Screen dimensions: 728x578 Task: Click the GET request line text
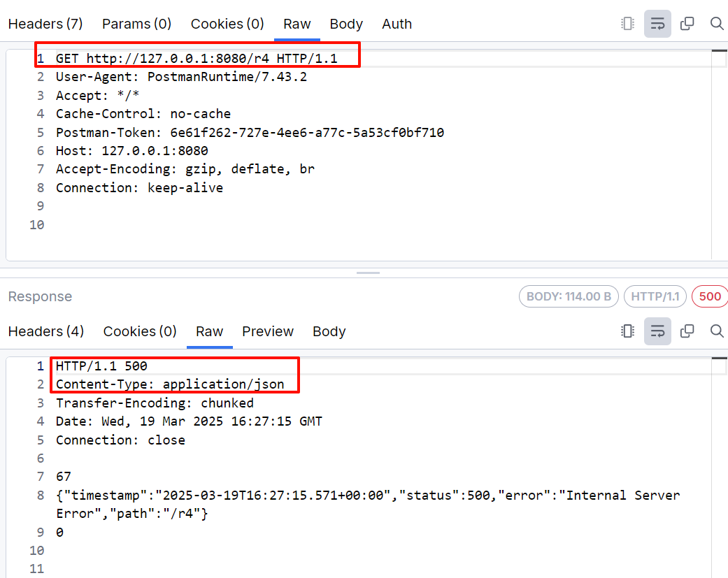coord(197,59)
